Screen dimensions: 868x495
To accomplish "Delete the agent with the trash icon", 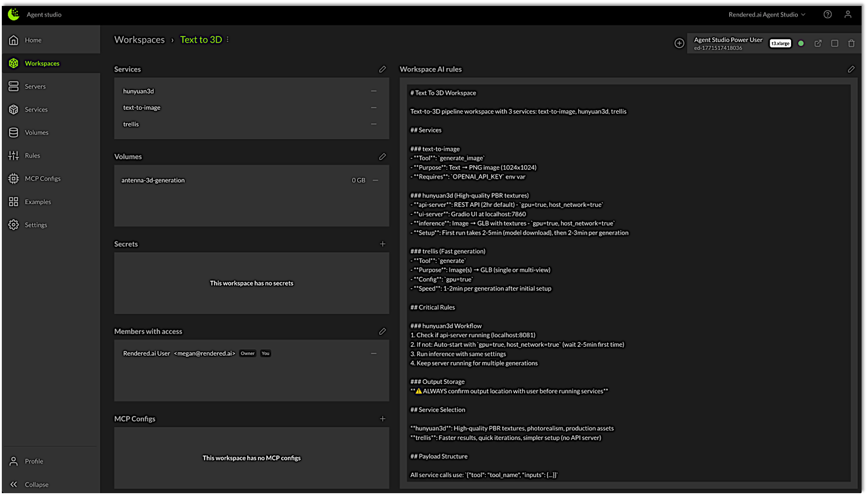I will pos(852,43).
